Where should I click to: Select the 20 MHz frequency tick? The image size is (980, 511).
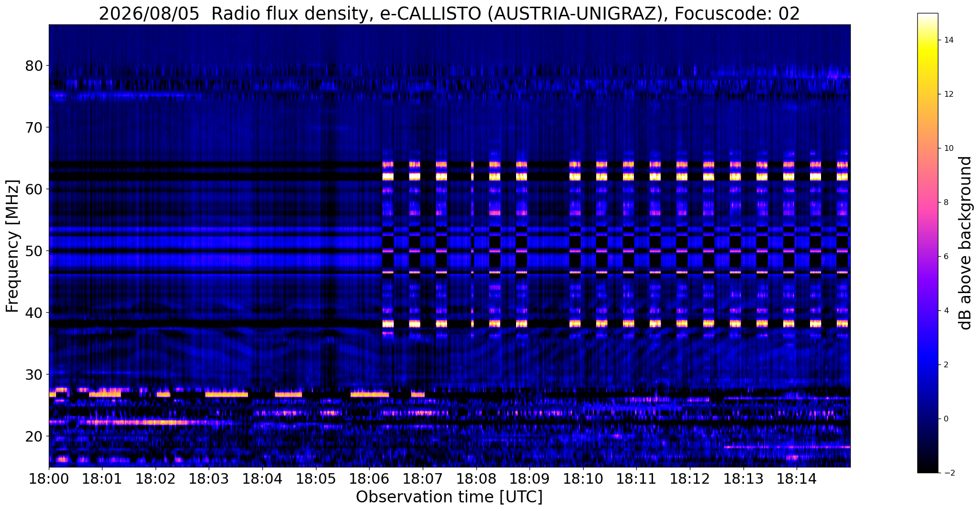click(x=34, y=436)
